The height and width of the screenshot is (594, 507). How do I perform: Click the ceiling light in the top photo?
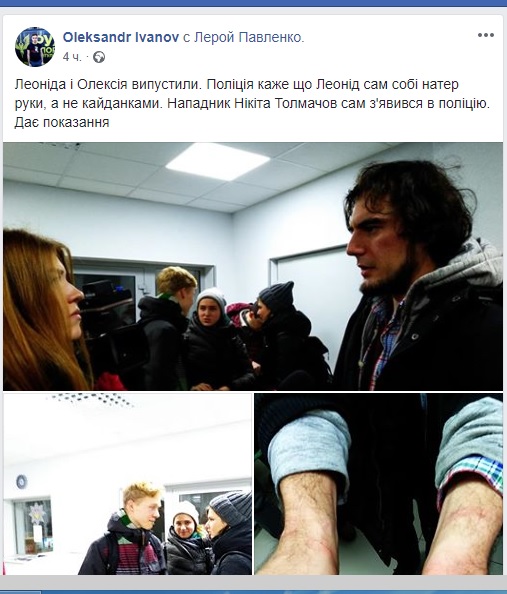(218, 161)
